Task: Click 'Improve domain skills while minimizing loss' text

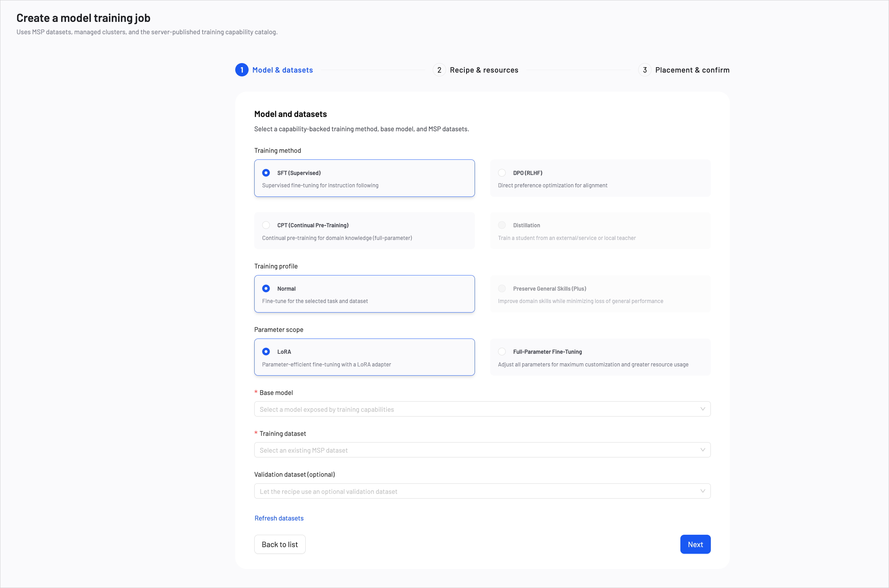Action: click(x=581, y=301)
